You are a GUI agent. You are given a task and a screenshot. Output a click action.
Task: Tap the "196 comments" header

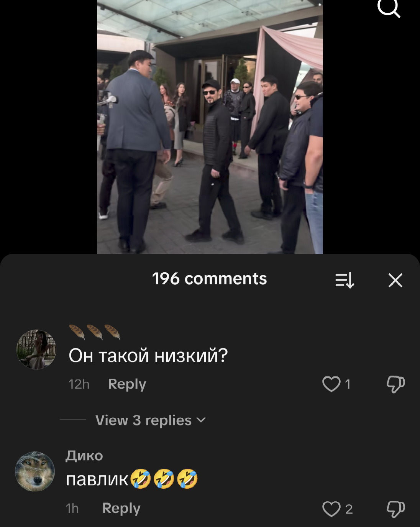pyautogui.click(x=210, y=279)
